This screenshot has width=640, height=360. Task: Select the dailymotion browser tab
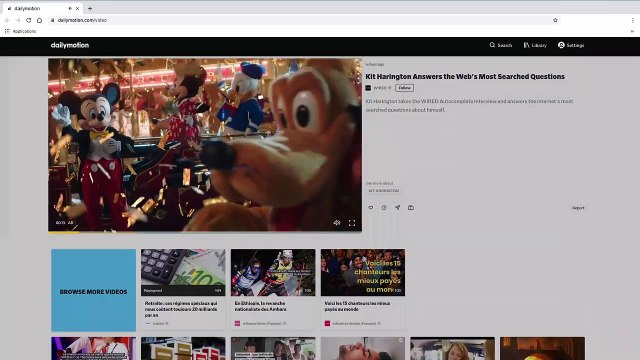click(41, 8)
